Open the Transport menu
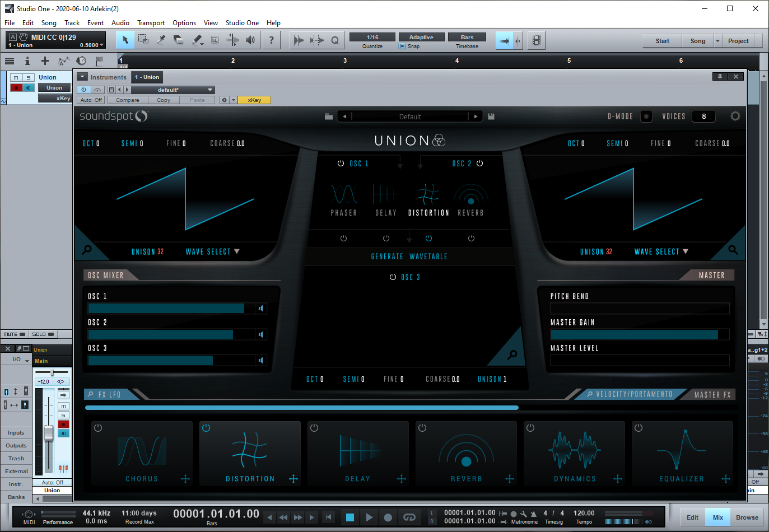The image size is (769, 532). tap(151, 23)
